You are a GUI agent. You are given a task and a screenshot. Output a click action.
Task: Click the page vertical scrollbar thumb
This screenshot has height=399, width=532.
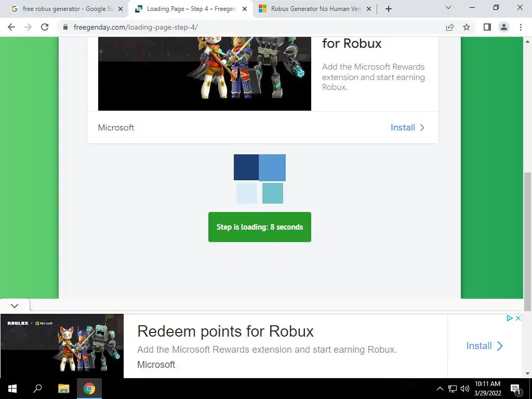(x=527, y=241)
